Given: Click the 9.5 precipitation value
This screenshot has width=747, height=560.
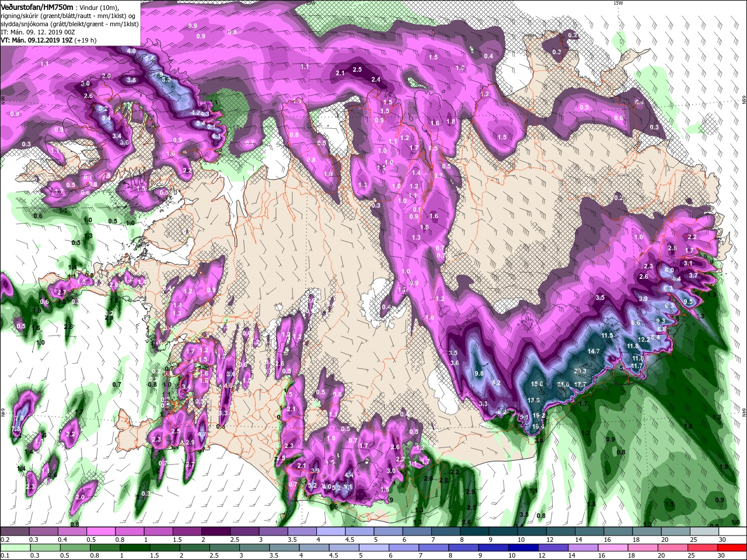Looking at the screenshot, I should pos(688,302).
